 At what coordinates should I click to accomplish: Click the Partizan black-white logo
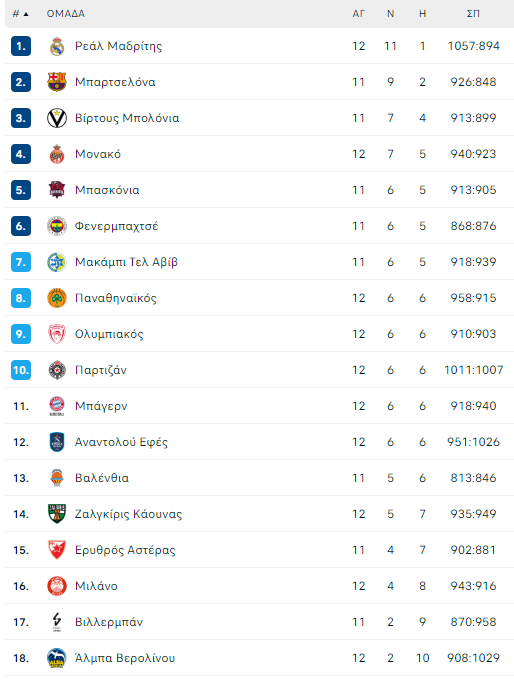[x=57, y=370]
